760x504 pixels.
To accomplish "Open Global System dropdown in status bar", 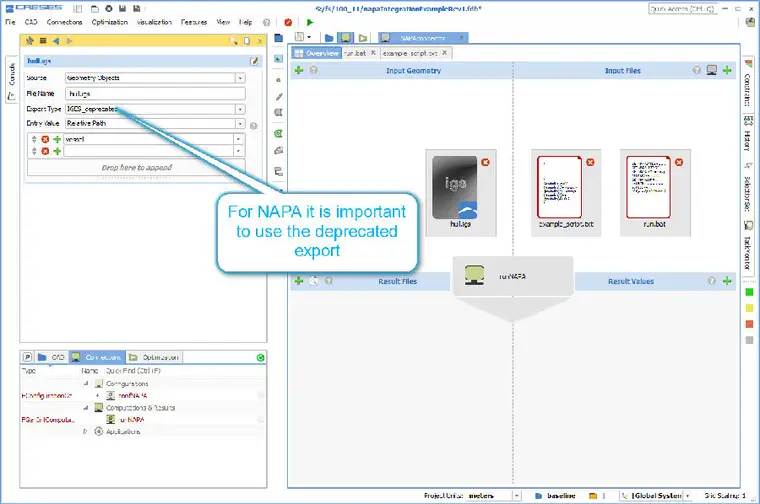I will click(x=687, y=496).
